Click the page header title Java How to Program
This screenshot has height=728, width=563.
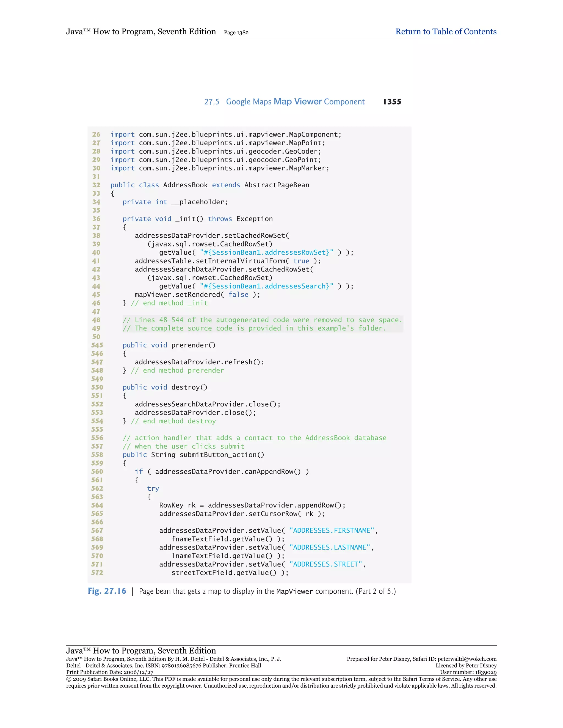click(141, 32)
